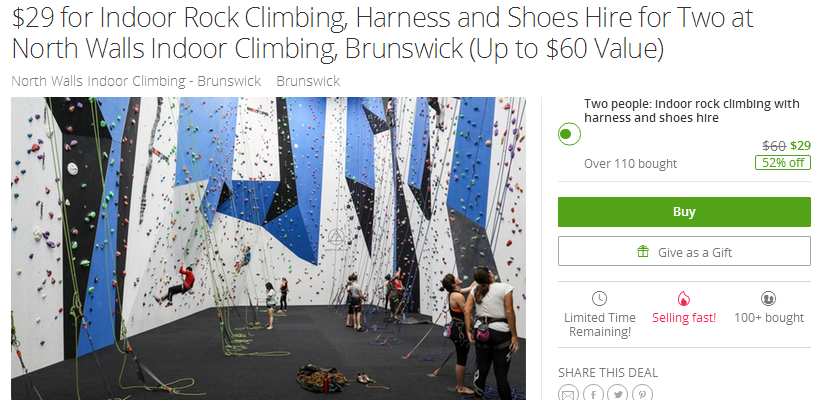
Task: Pin this deal with the Pinterest icon
Action: click(642, 393)
